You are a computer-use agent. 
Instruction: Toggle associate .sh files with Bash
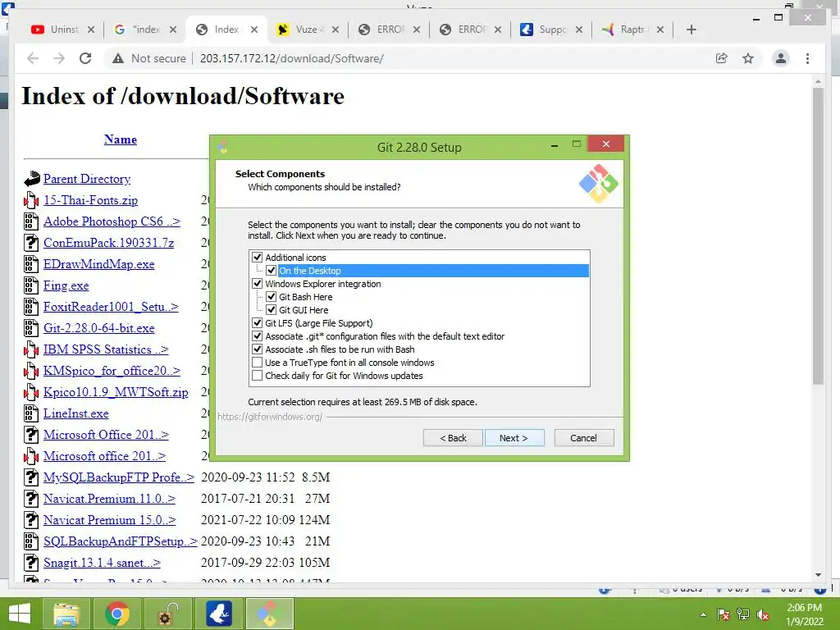257,349
